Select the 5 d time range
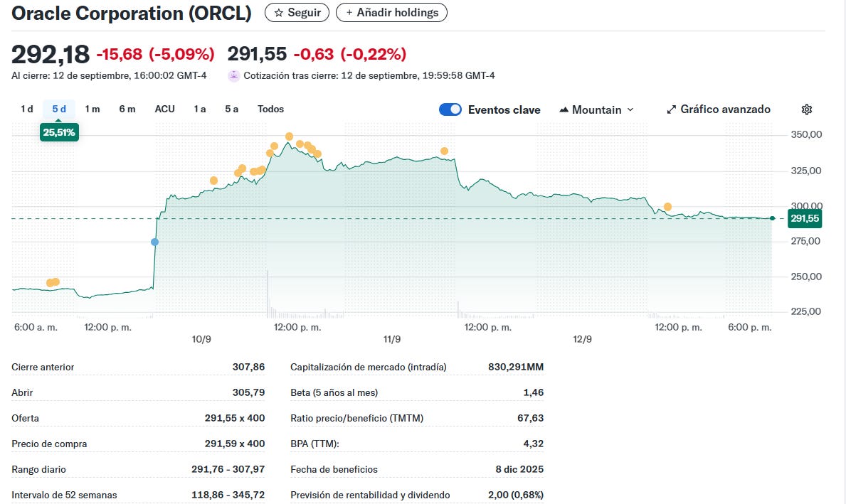Image resolution: width=846 pixels, height=504 pixels. tap(59, 109)
